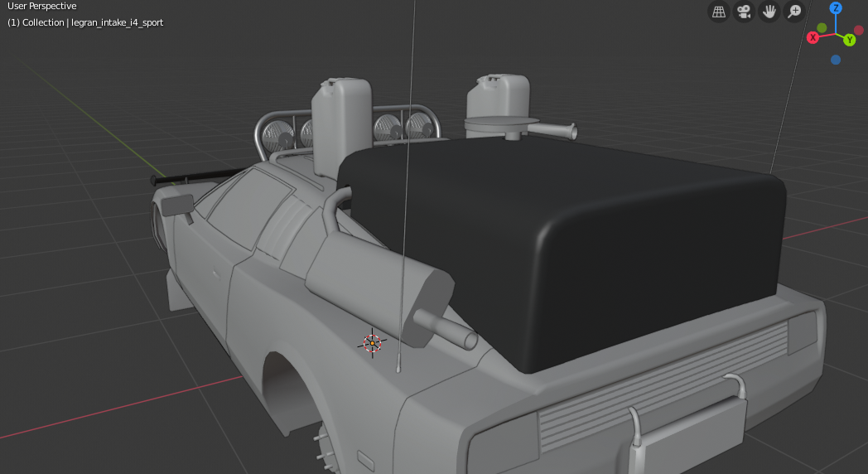Image resolution: width=868 pixels, height=474 pixels.
Task: Align view to Z axis gizmo
Action: [836, 7]
